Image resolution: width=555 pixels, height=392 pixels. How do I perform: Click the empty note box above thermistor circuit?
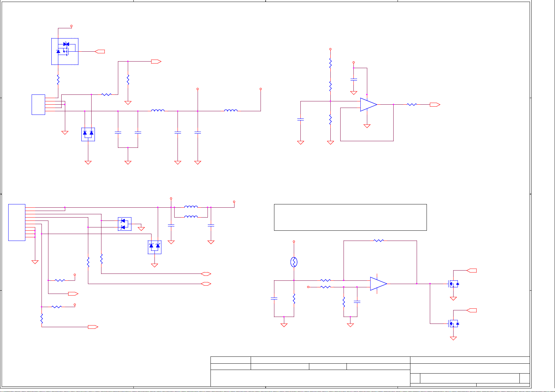[350, 217]
